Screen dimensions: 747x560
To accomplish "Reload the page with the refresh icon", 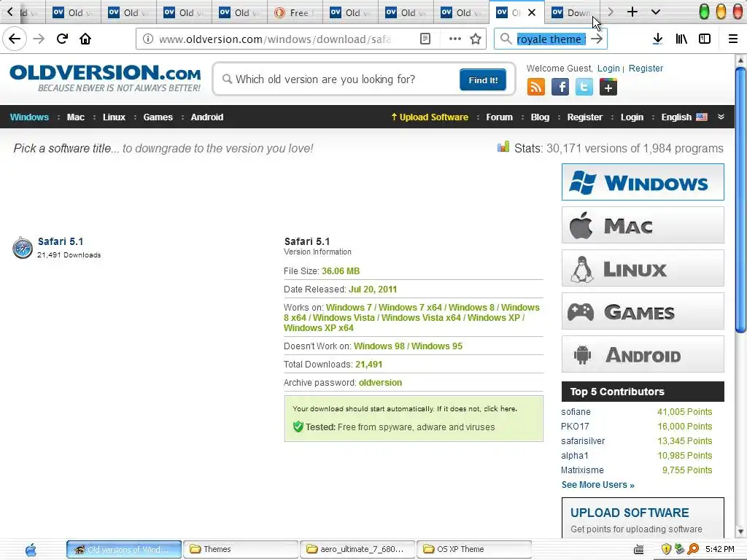I will tap(63, 39).
